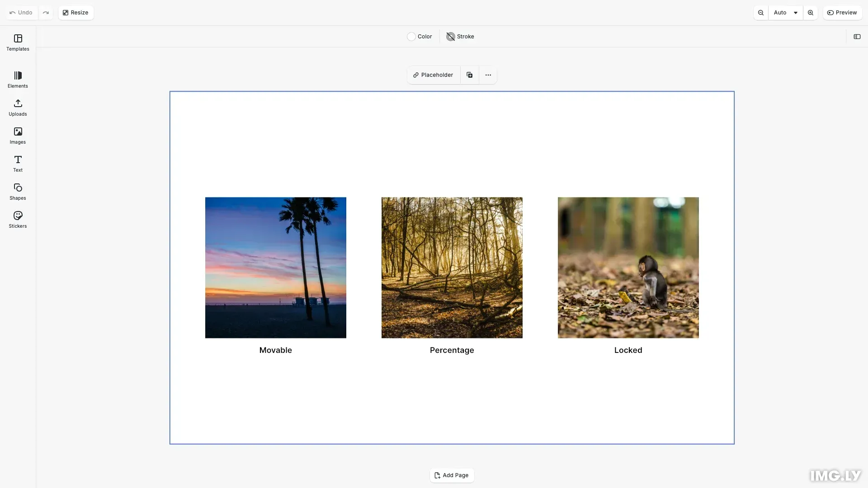Click the zoom in icon
The height and width of the screenshot is (488, 868).
pyautogui.click(x=811, y=12)
